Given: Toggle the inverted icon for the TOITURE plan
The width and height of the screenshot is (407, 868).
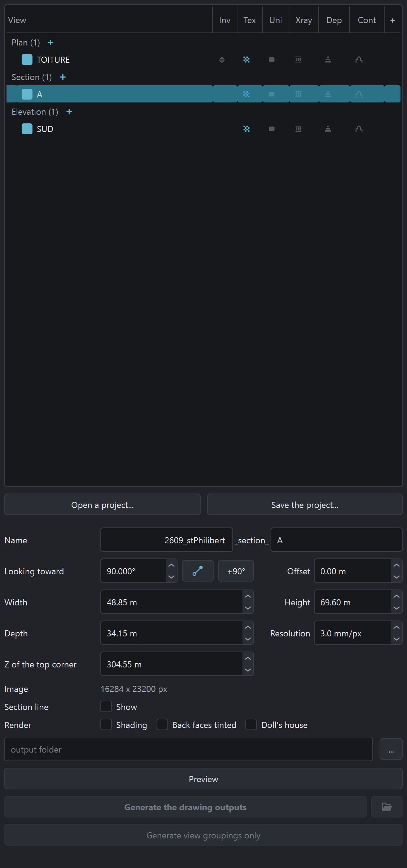Looking at the screenshot, I should pos(222,60).
